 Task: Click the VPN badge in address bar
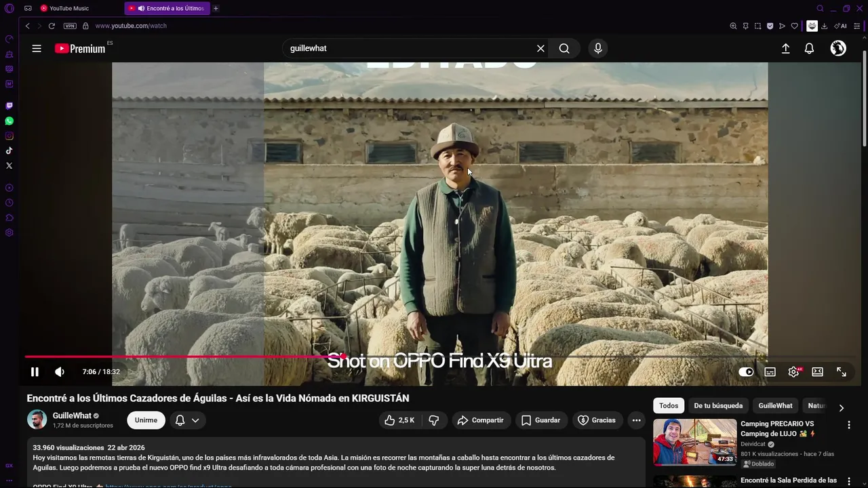tap(70, 26)
